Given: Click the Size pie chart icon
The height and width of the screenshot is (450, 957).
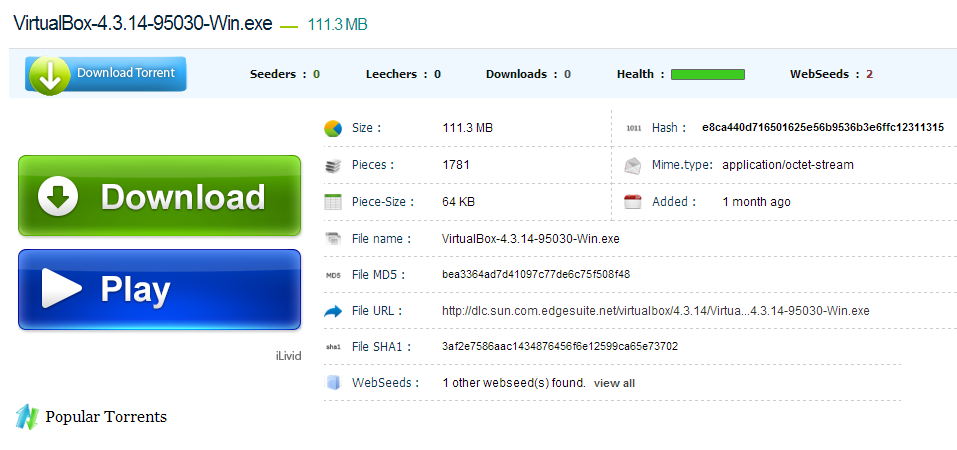Looking at the screenshot, I should coord(333,128).
